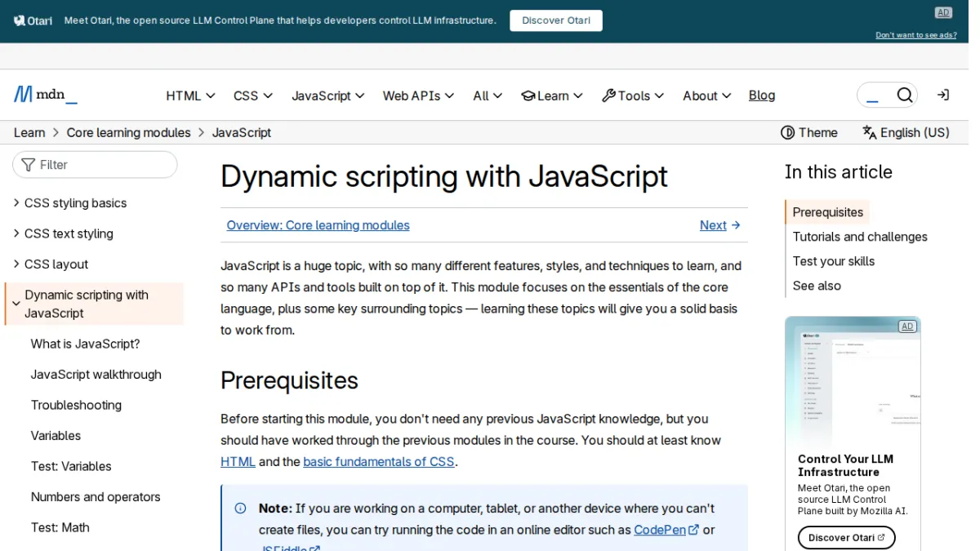Viewport: 980px width, 551px height.
Task: Jump to See also in article contents
Action: 817,286
